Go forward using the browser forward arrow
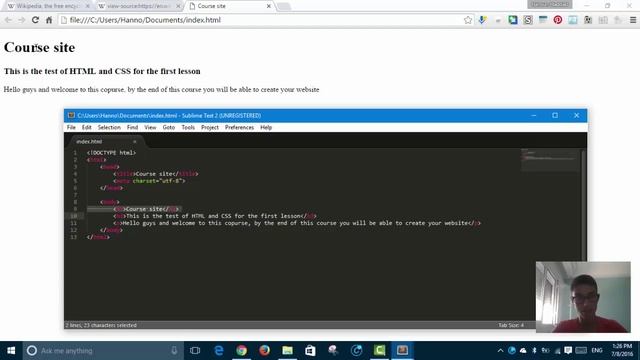Viewport: 640px width, 360px height. 22,20
